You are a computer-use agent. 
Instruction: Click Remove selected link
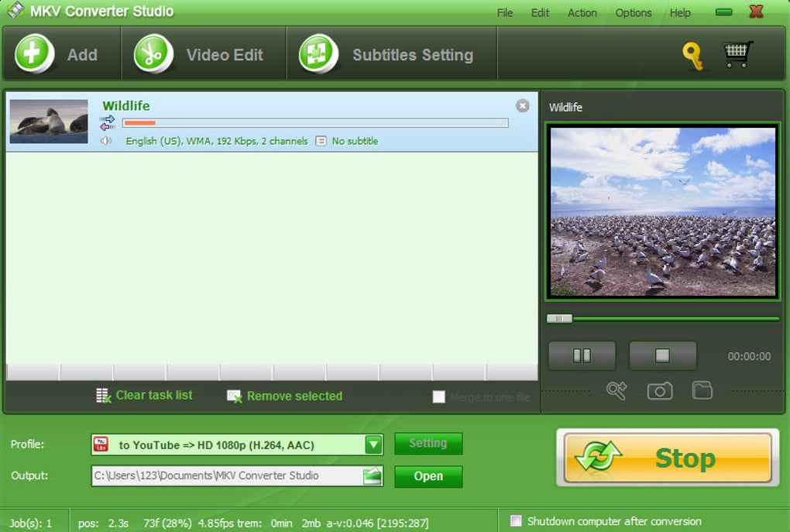point(295,396)
